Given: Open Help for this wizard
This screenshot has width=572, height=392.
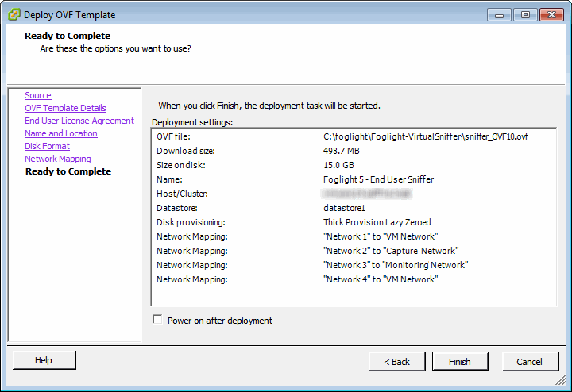Looking at the screenshot, I should point(43,360).
